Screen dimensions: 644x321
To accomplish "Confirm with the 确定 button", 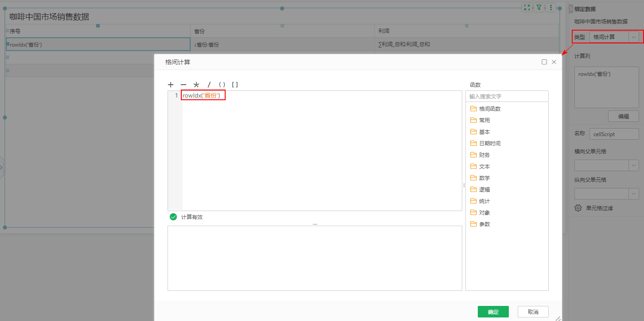I will point(493,312).
